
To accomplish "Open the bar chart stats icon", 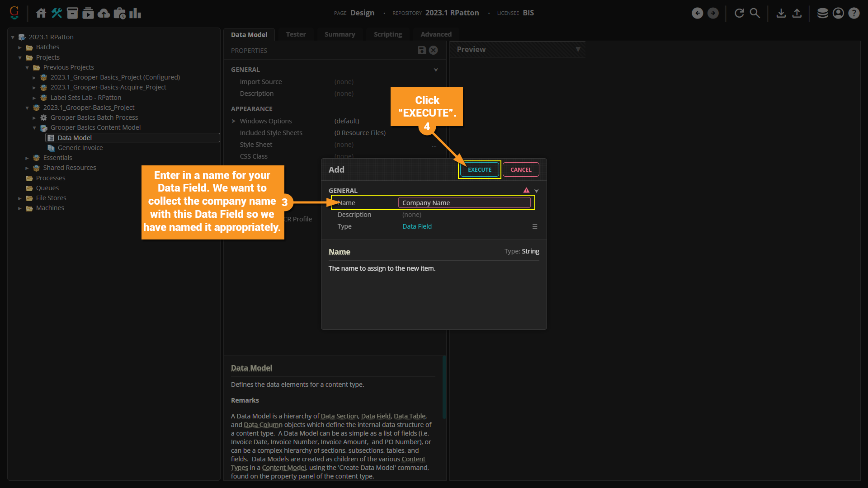I will pyautogui.click(x=135, y=13).
